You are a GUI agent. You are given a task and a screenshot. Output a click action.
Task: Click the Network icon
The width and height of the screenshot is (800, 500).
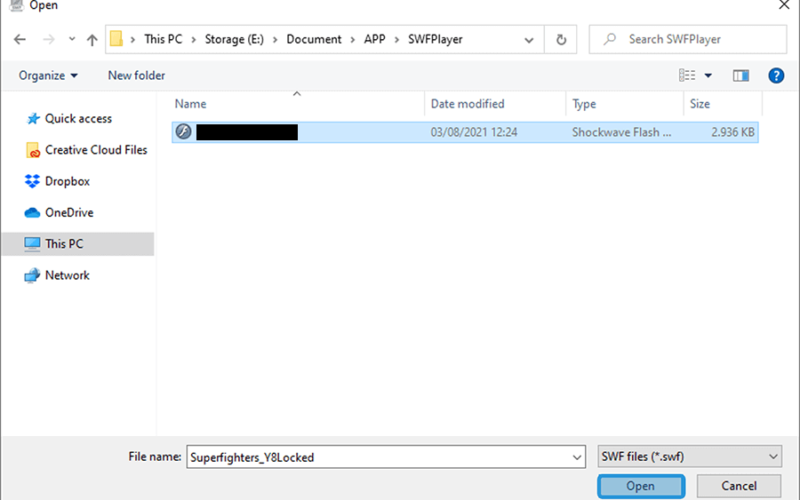32,276
